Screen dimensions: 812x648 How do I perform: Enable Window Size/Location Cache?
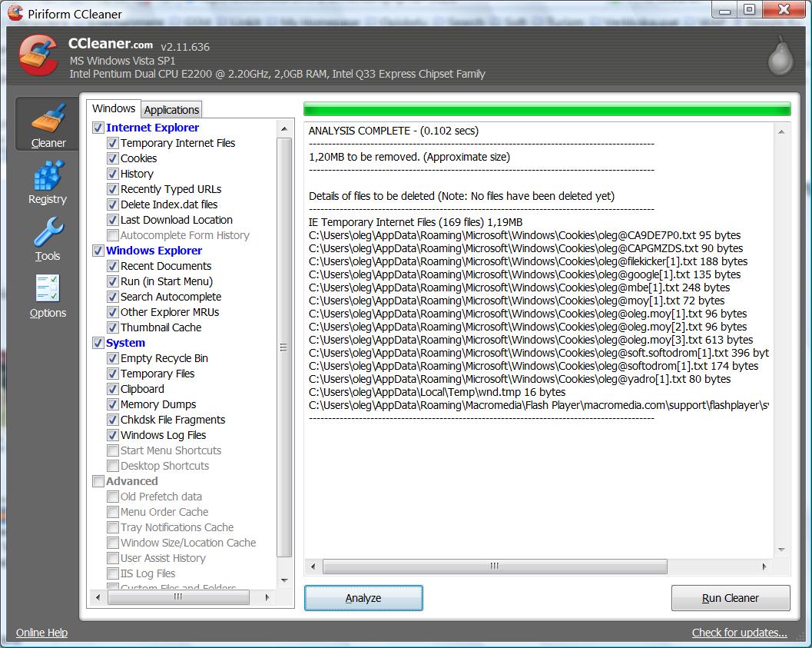[x=112, y=543]
